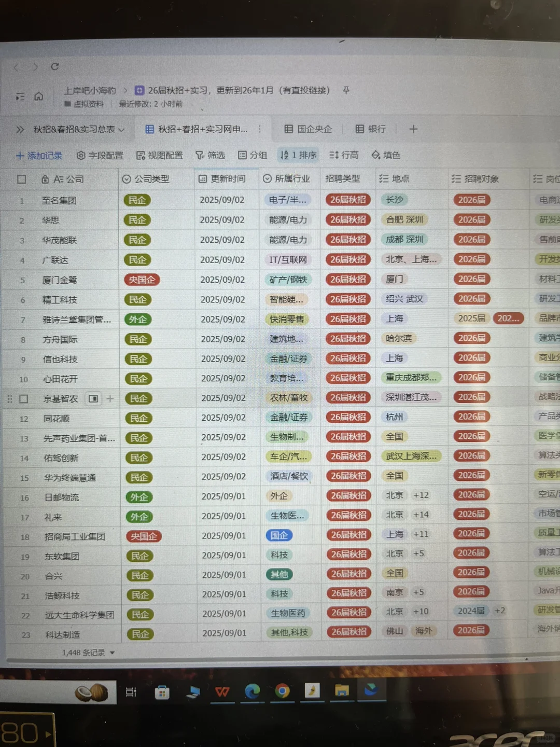Click 同花顺 company name cell
The image size is (560, 747).
click(x=57, y=419)
